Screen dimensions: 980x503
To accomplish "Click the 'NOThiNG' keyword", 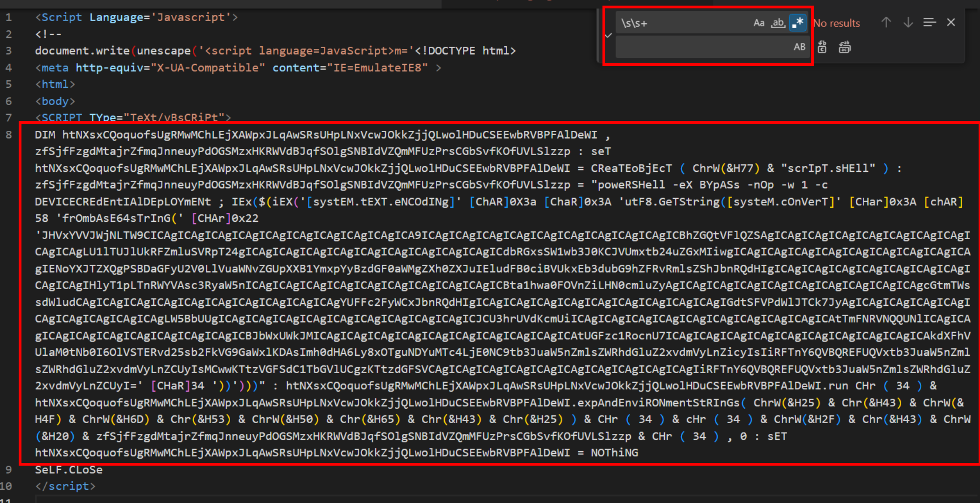I will click(614, 453).
